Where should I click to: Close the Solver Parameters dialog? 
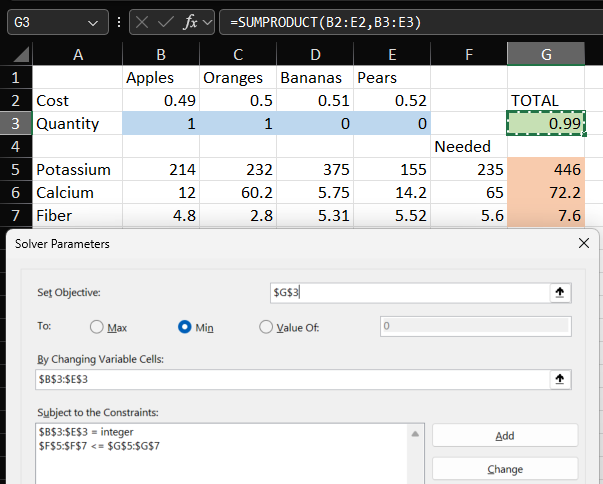tap(584, 243)
